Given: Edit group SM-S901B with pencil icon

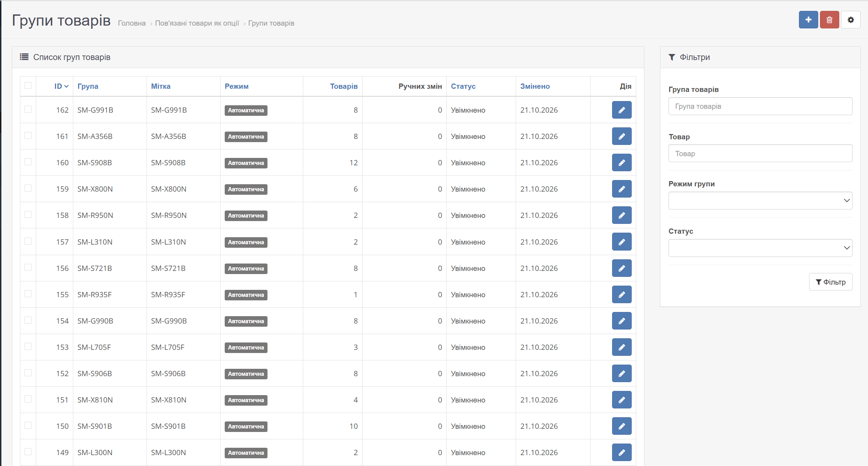Looking at the screenshot, I should pyautogui.click(x=622, y=426).
